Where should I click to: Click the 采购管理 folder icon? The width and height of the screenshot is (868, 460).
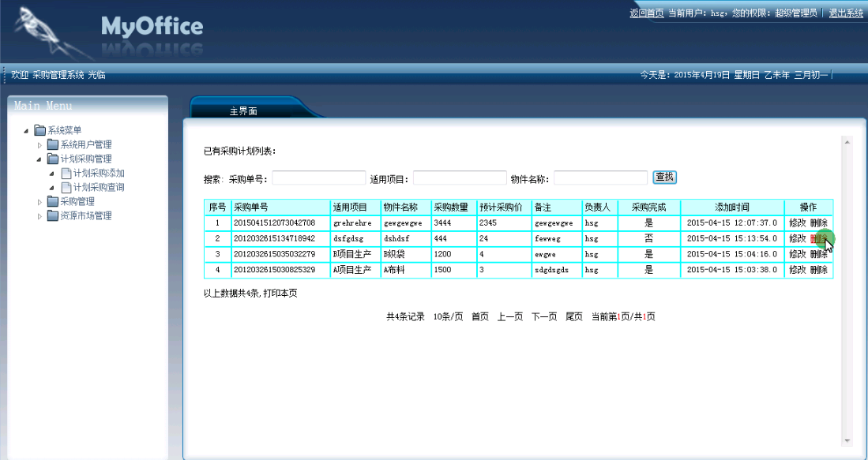click(x=52, y=202)
